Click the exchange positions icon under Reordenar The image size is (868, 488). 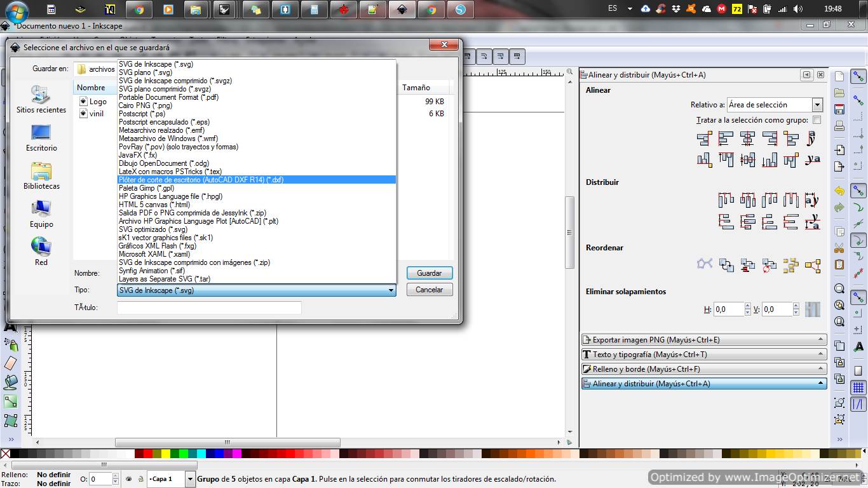point(726,265)
